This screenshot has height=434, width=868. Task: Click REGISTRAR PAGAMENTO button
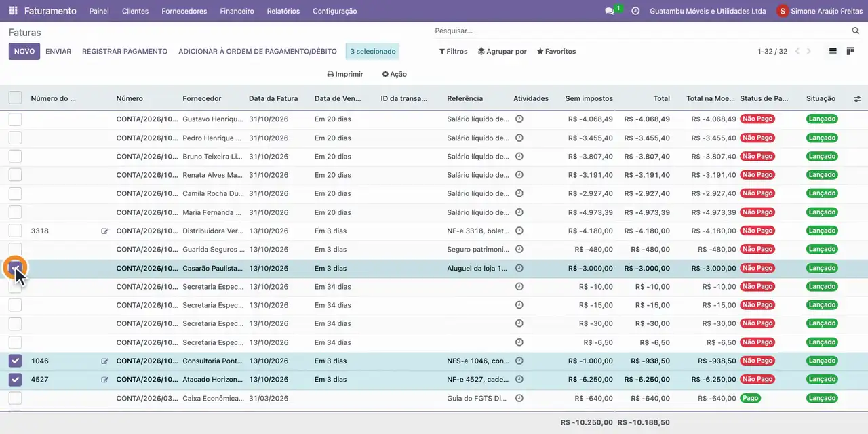click(125, 52)
